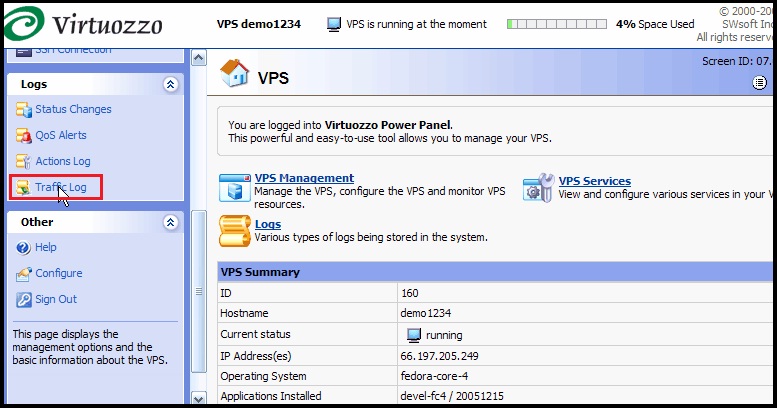Click the Status Changes log icon

click(23, 109)
